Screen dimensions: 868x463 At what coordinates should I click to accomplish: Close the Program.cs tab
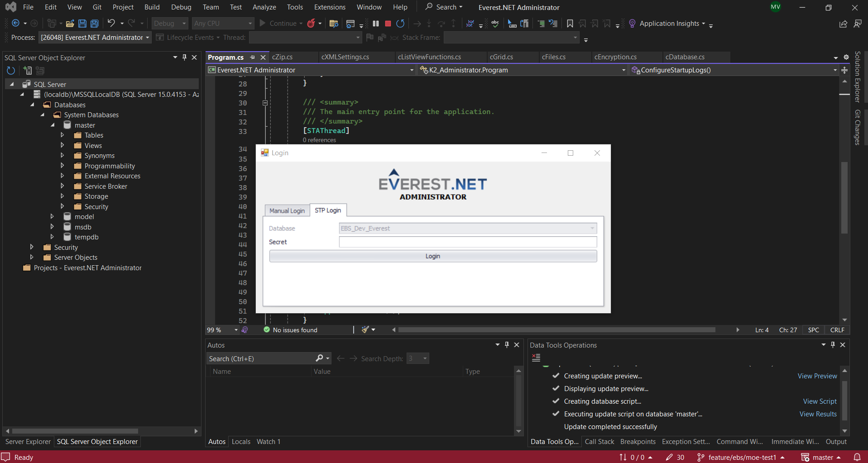click(263, 57)
